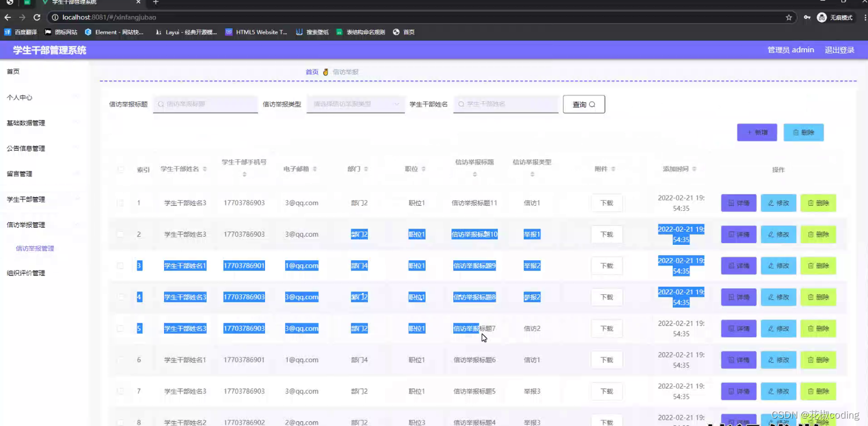Open 详情 for the 信访举报标题5 row
Image resolution: width=868 pixels, height=426 pixels.
point(739,391)
